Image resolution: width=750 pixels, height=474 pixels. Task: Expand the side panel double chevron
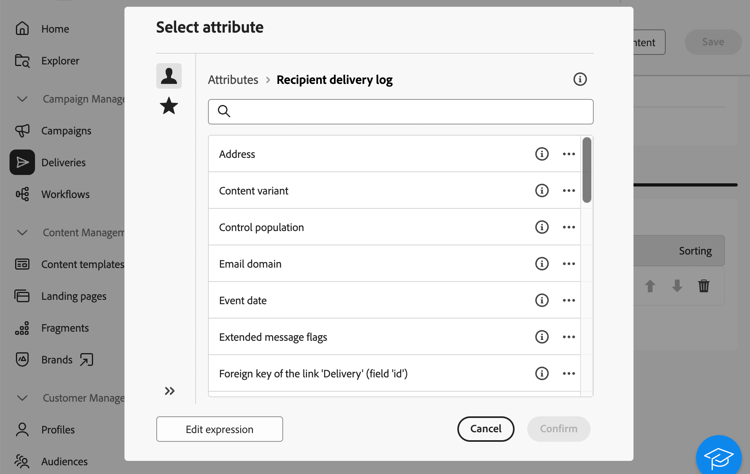(170, 391)
